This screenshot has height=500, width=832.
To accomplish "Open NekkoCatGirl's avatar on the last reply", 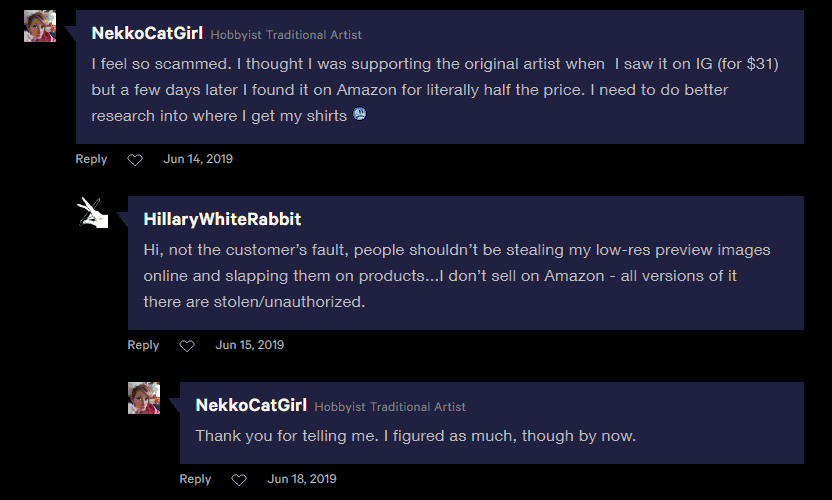I will (144, 398).
